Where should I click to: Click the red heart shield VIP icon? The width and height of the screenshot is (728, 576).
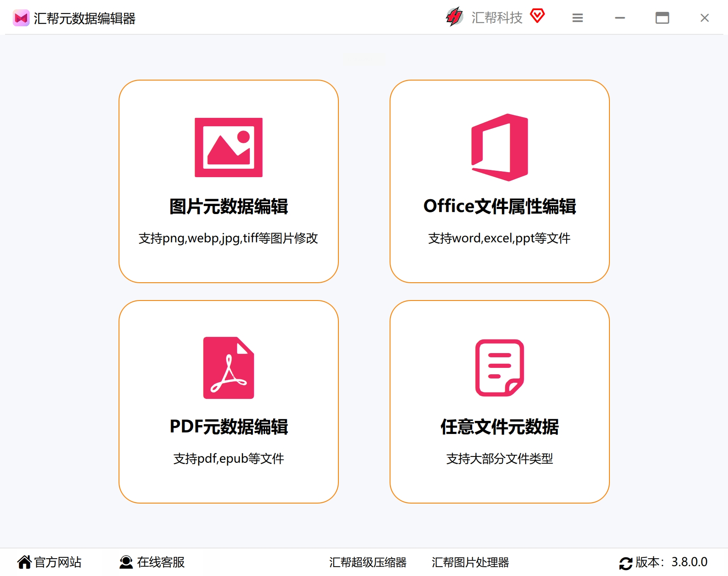pyautogui.click(x=537, y=16)
